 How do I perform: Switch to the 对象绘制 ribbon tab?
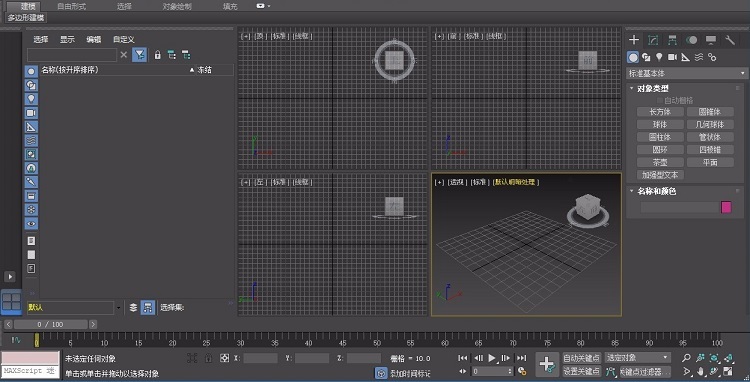coord(177,7)
